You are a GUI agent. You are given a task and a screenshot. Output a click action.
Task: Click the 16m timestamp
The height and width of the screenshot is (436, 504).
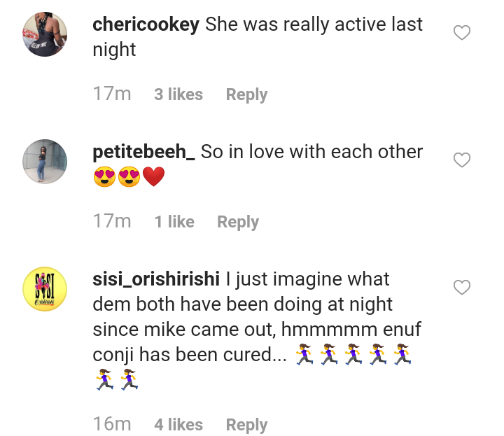112,425
